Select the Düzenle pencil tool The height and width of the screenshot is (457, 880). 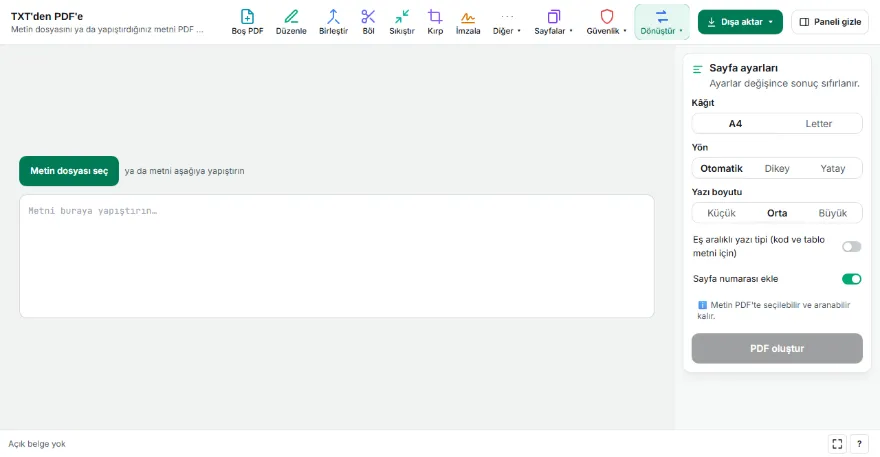click(x=291, y=22)
